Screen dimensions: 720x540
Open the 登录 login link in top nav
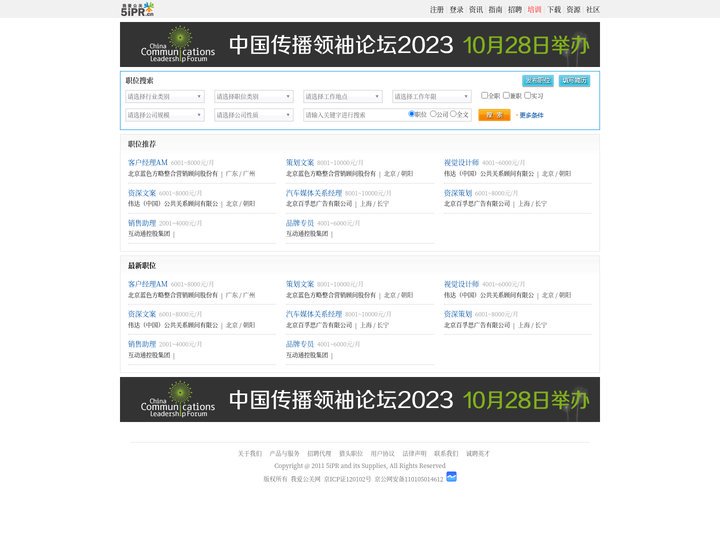456,10
